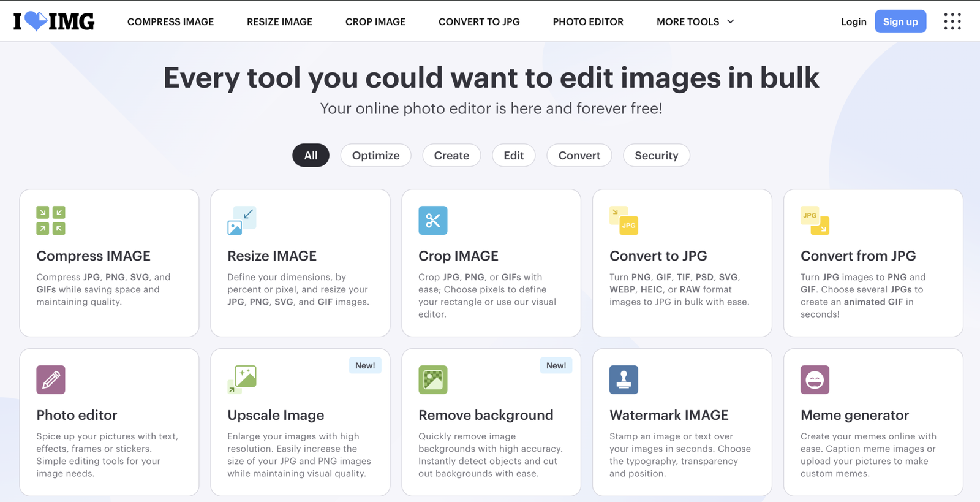Click the Convert to JPG description text
Viewport: 980px width, 502px height.
click(679, 289)
